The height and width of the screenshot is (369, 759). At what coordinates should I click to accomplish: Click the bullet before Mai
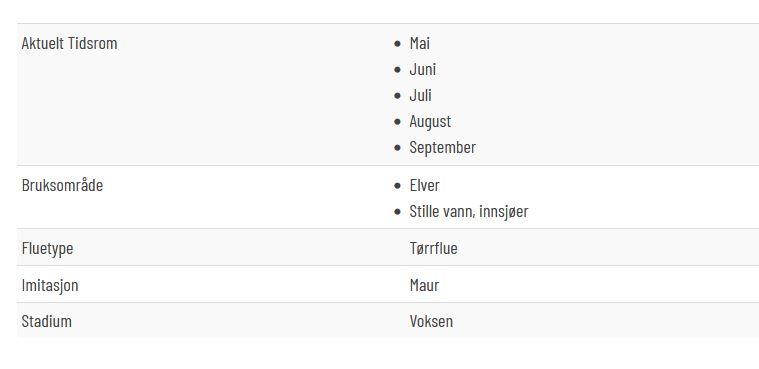[x=398, y=44]
